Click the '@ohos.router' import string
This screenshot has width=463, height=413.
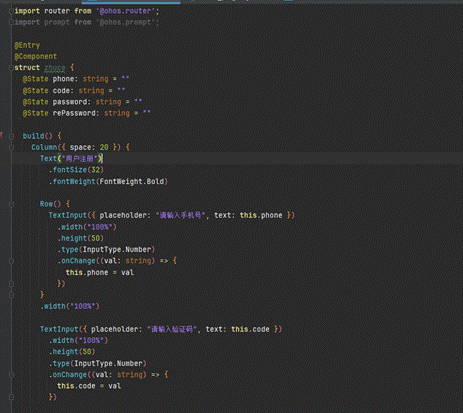[x=126, y=11]
